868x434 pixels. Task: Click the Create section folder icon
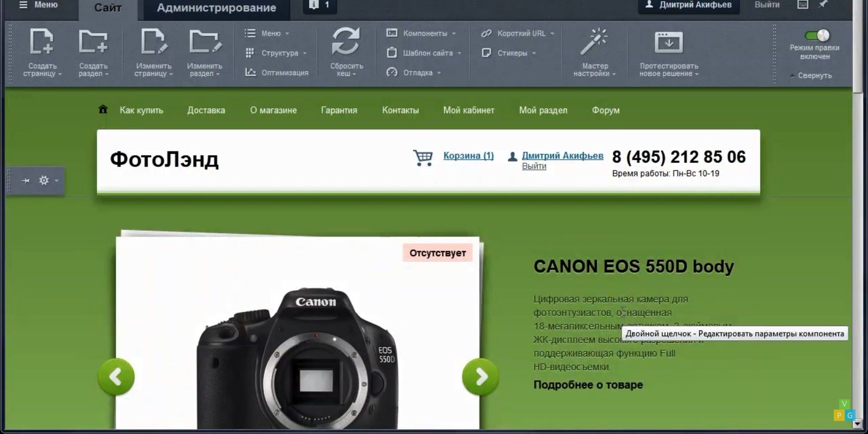(93, 42)
